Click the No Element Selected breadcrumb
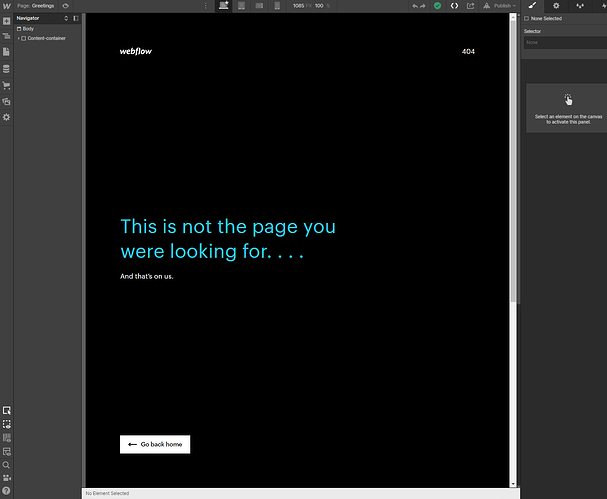Screen dimensions: 607x499 107,493
